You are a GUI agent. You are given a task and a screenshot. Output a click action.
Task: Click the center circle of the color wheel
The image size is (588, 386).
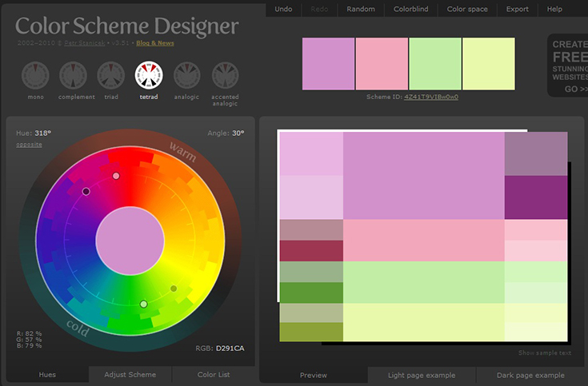[x=130, y=240]
